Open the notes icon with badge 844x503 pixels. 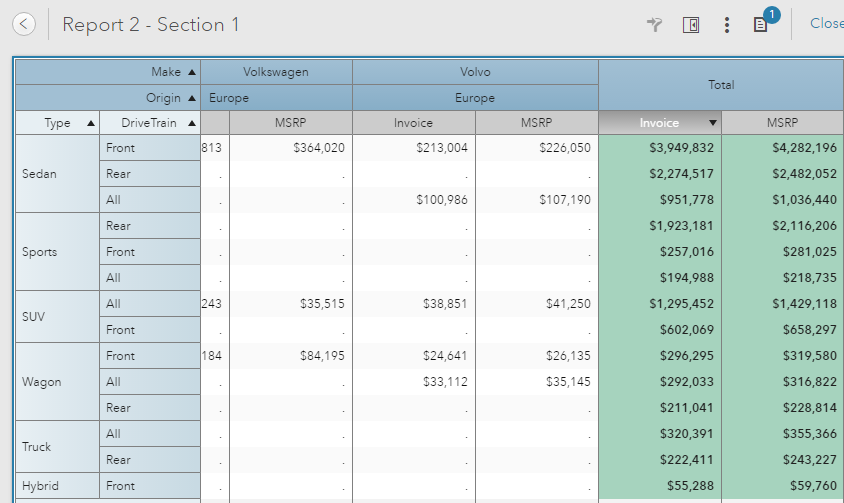pyautogui.click(x=761, y=24)
